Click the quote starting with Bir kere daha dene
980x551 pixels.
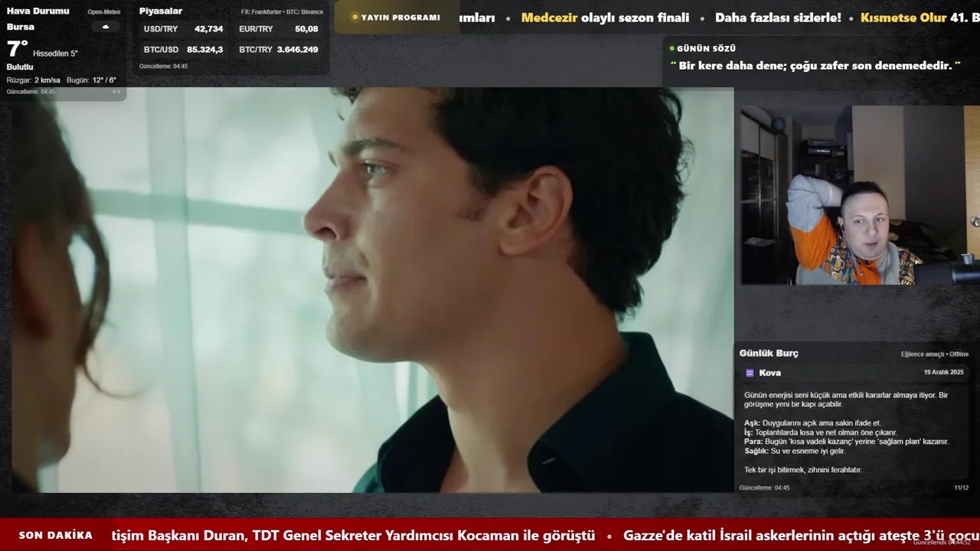click(815, 66)
